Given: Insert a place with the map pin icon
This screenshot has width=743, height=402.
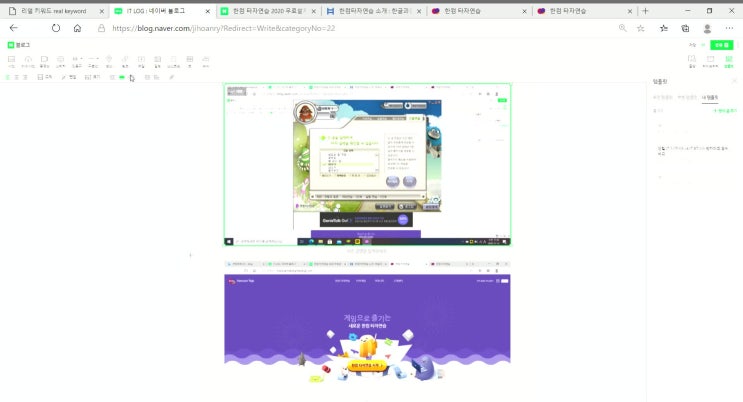Looking at the screenshot, I should pos(109,61).
